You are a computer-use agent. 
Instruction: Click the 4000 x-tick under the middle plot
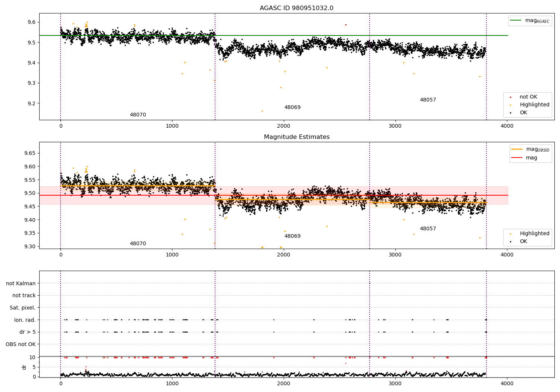507,255
